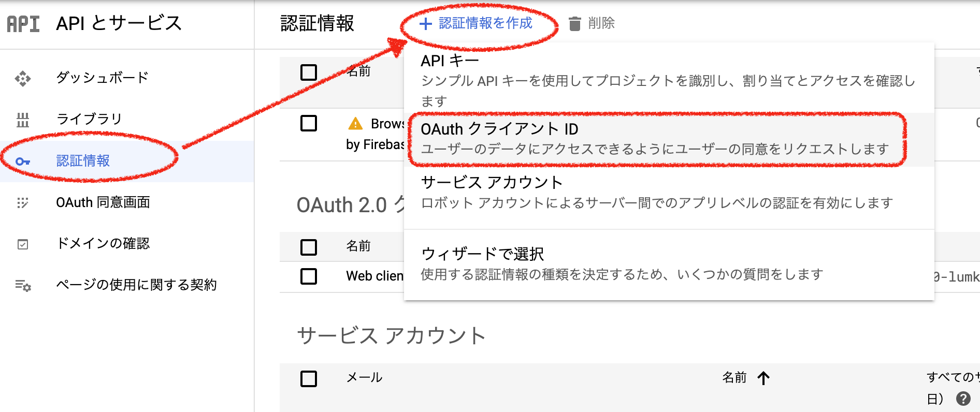Click the ページの使用に関する契約 settings icon
The width and height of the screenshot is (980, 412).
click(23, 286)
